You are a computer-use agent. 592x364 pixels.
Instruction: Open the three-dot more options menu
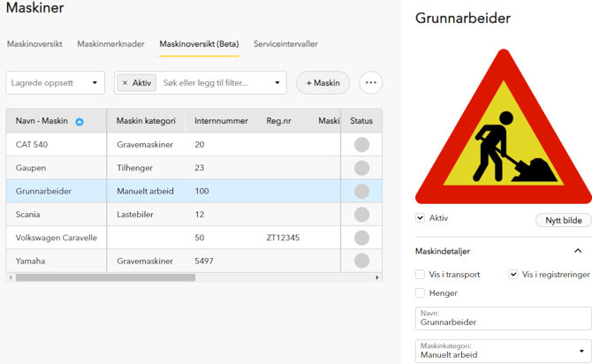point(370,83)
